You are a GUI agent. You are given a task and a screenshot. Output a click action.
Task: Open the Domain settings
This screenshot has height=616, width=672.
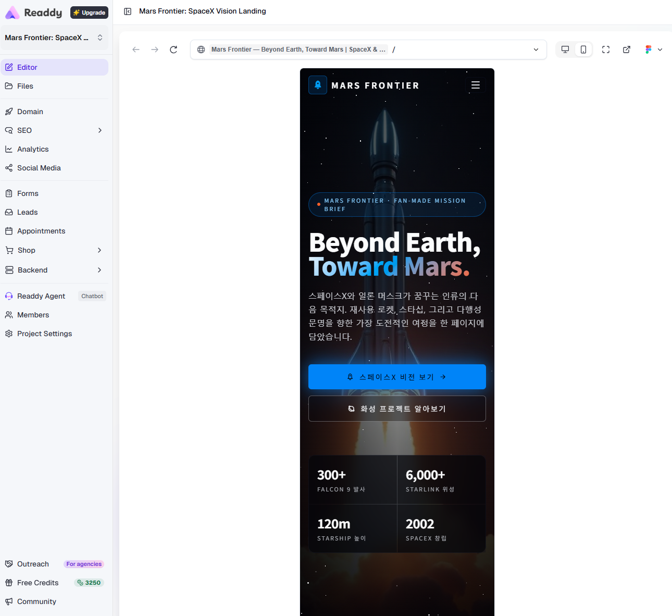click(54, 112)
